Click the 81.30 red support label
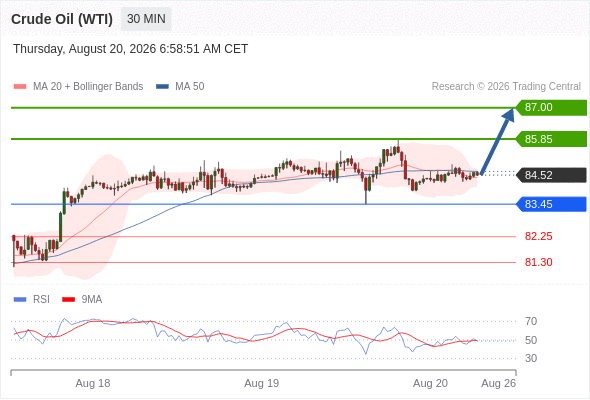590x400 pixels. click(x=538, y=262)
